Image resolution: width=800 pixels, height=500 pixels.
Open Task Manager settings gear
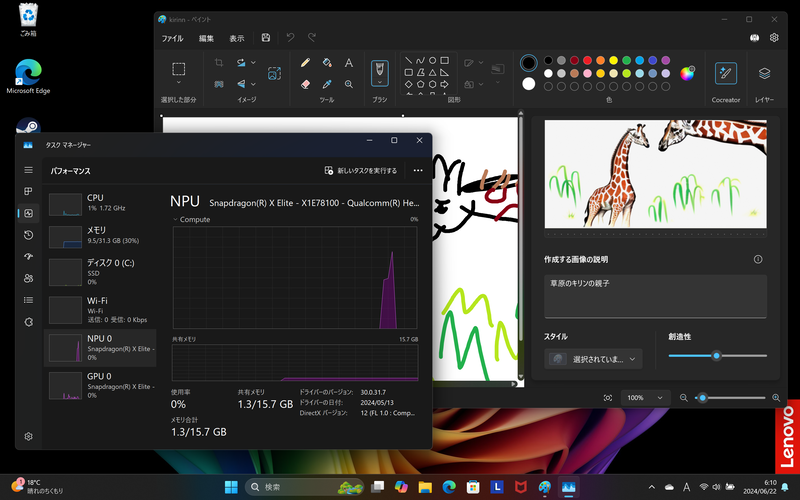coord(29,437)
